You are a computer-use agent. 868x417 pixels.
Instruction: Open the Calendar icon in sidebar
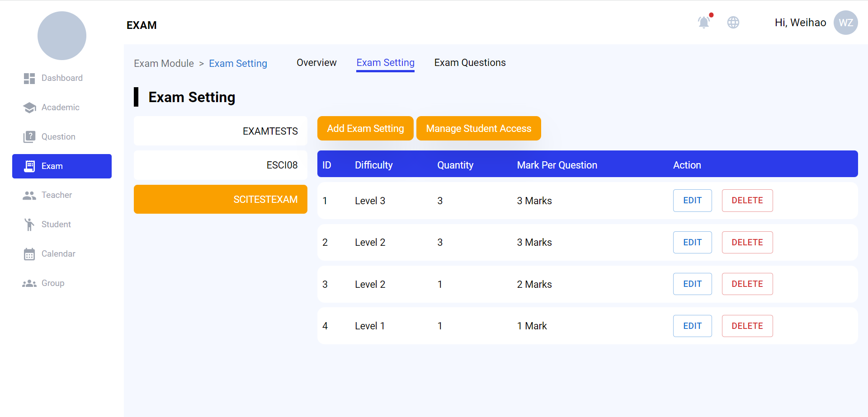tap(29, 254)
